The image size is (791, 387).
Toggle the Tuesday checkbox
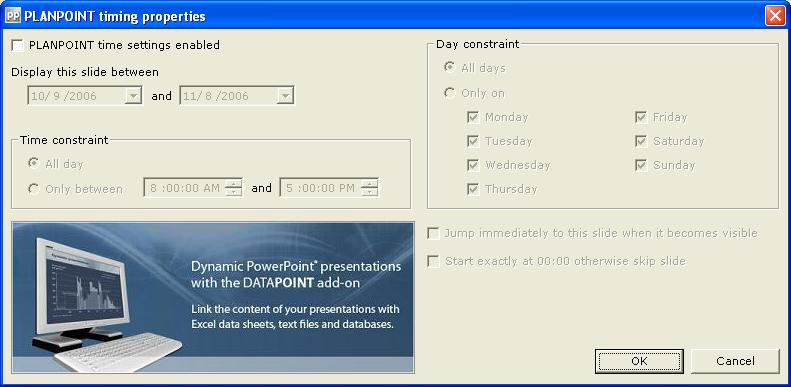tap(473, 141)
